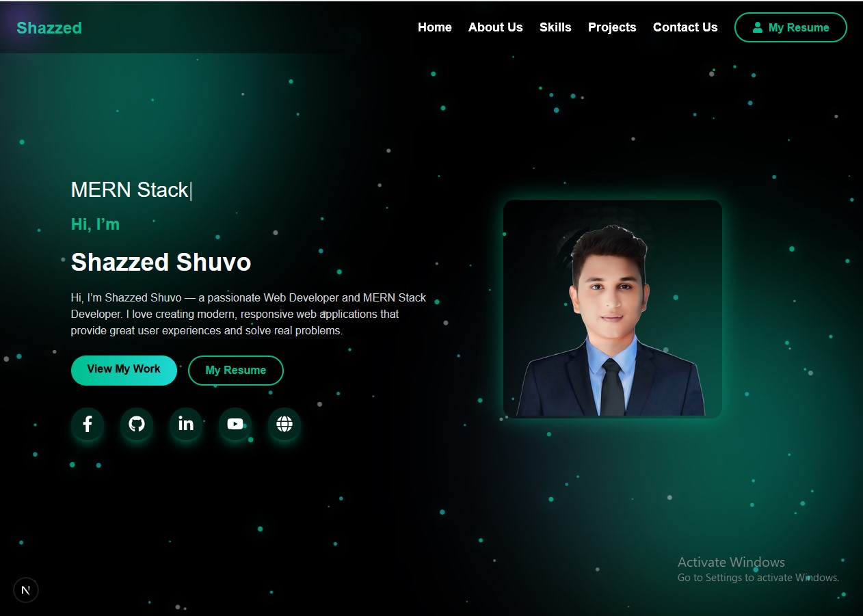
Task: Go to Home in the navbar
Action: (x=435, y=27)
